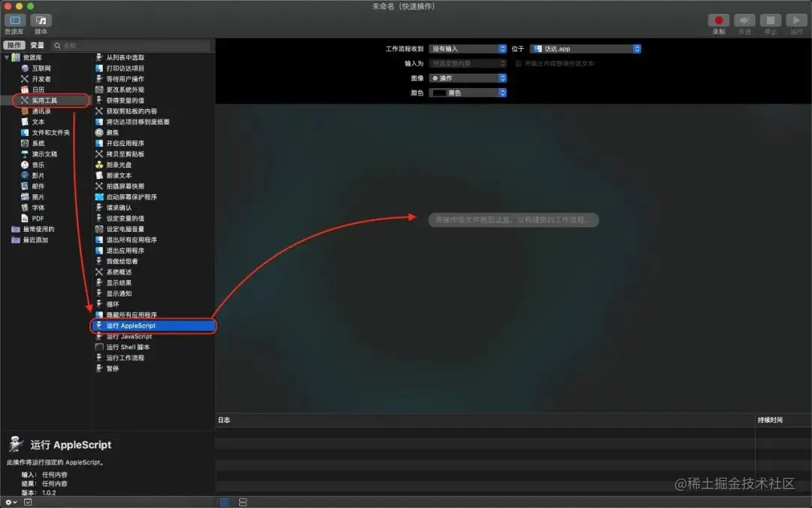Collapse the 资源库 library tree triangle
Screen dimensions: 812x508
[6, 57]
